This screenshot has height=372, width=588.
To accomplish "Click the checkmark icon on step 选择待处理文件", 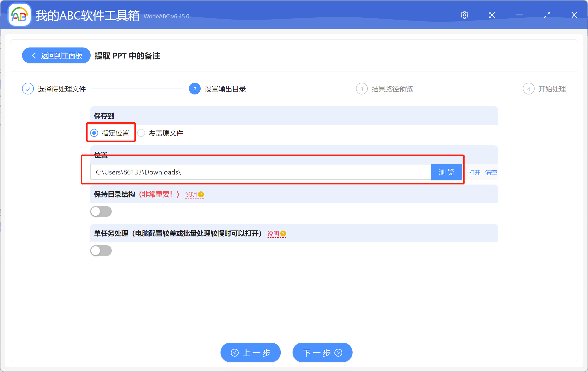I will (x=28, y=89).
